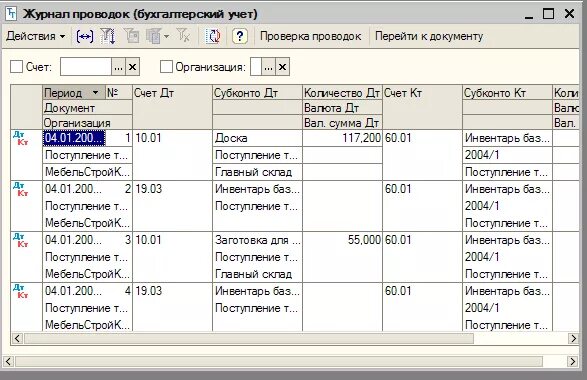This screenshot has width=587, height=380.
Task: Click the Субконто Дт column header
Action: coord(257,92)
